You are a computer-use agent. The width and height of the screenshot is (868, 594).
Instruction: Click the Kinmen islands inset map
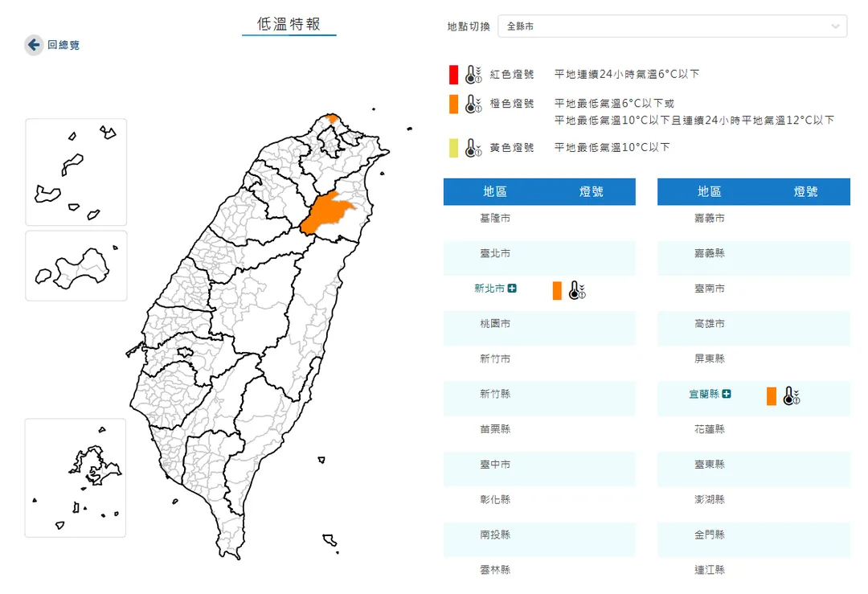76,266
